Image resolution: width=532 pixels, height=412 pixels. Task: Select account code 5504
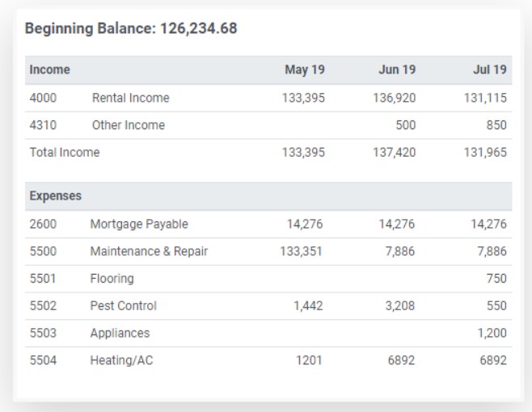pos(43,360)
